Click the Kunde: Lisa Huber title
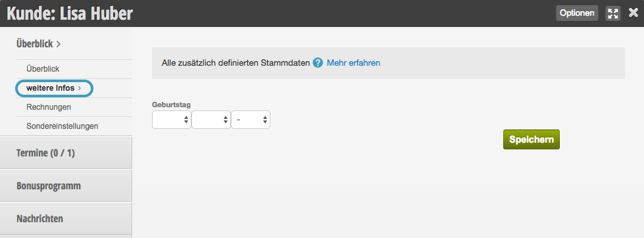 click(70, 14)
